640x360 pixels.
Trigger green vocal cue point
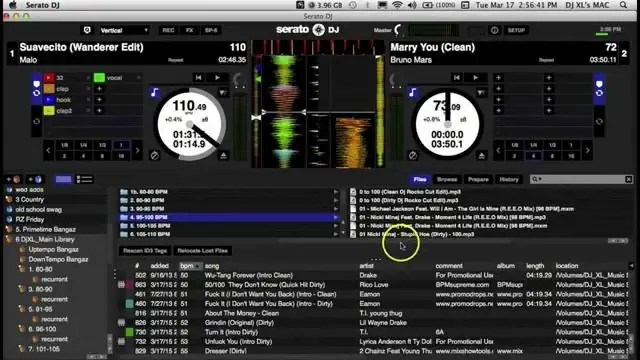(x=99, y=78)
